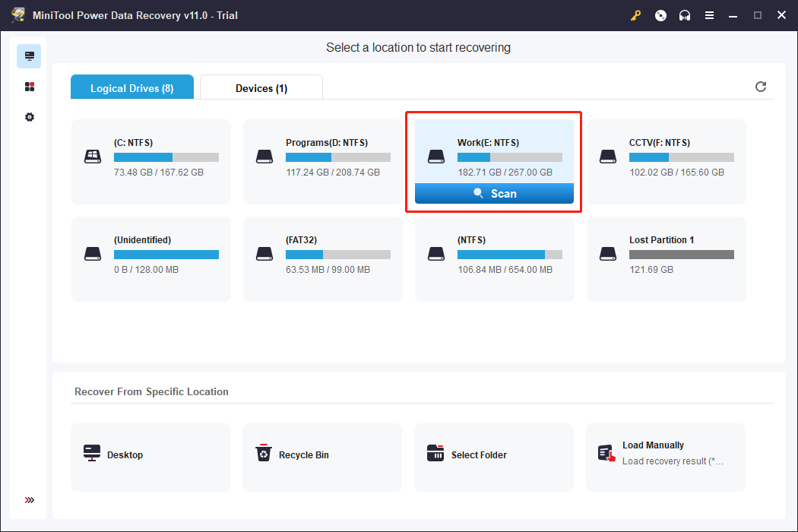Select the CCTV(F: NTFS) drive

point(667,162)
